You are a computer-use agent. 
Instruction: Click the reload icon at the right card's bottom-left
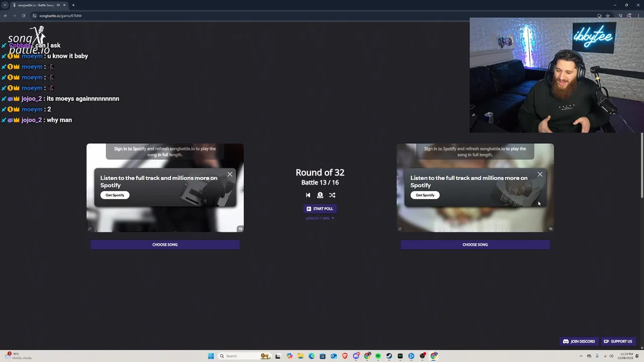pyautogui.click(x=400, y=229)
